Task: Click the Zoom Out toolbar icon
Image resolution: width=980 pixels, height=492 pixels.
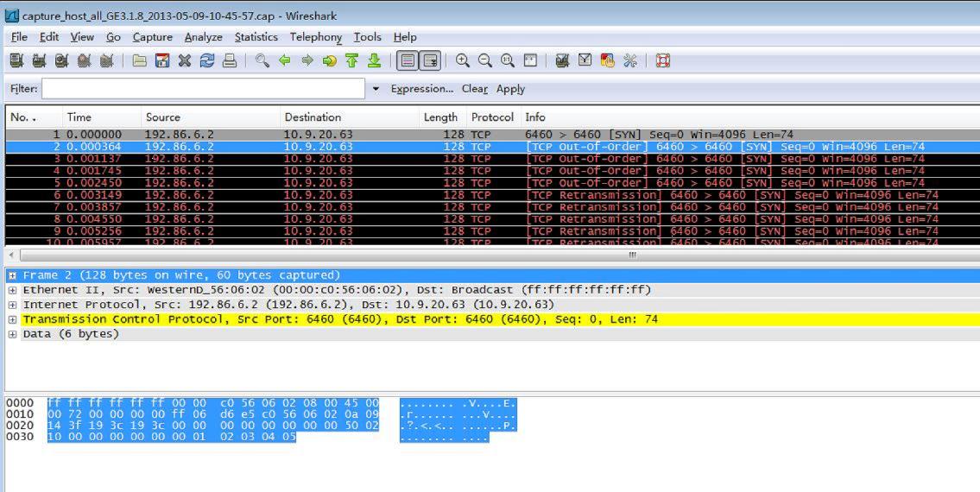Action: click(x=485, y=60)
